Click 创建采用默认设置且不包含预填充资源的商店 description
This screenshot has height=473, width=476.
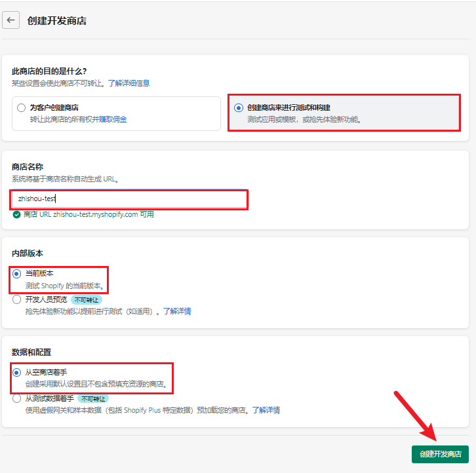point(96,384)
